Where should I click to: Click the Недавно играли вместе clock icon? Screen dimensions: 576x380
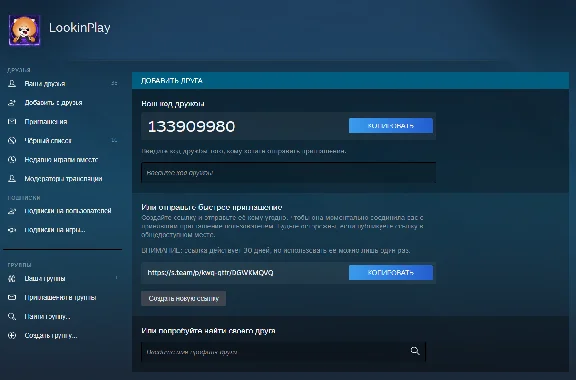pyautogui.click(x=12, y=159)
